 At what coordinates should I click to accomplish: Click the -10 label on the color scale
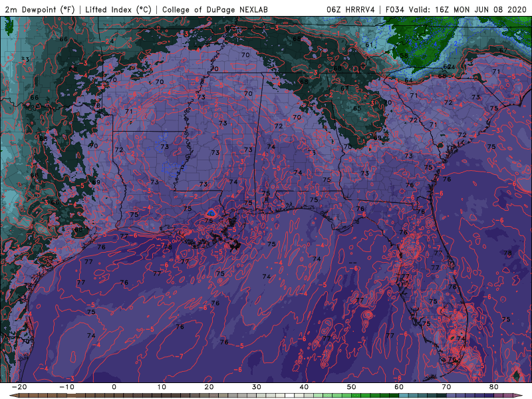click(x=66, y=387)
